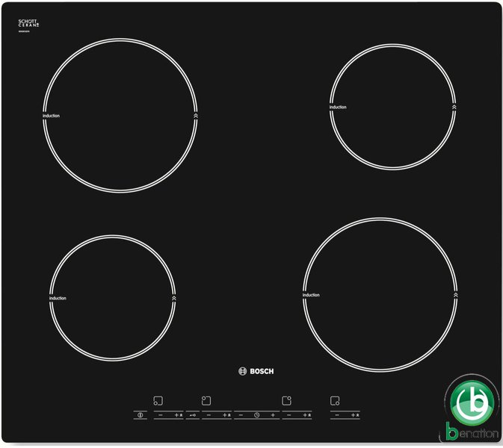Tap the timer clock symbol
The image size is (503, 448).
(256, 414)
